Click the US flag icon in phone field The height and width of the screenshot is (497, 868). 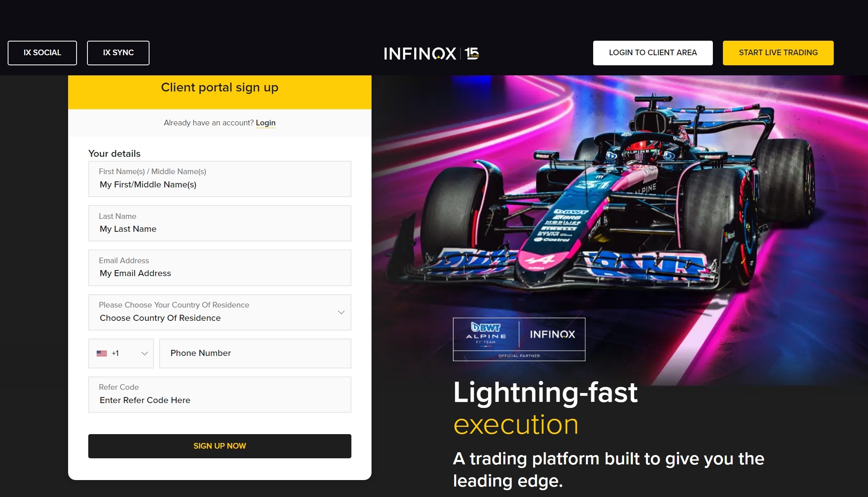102,353
